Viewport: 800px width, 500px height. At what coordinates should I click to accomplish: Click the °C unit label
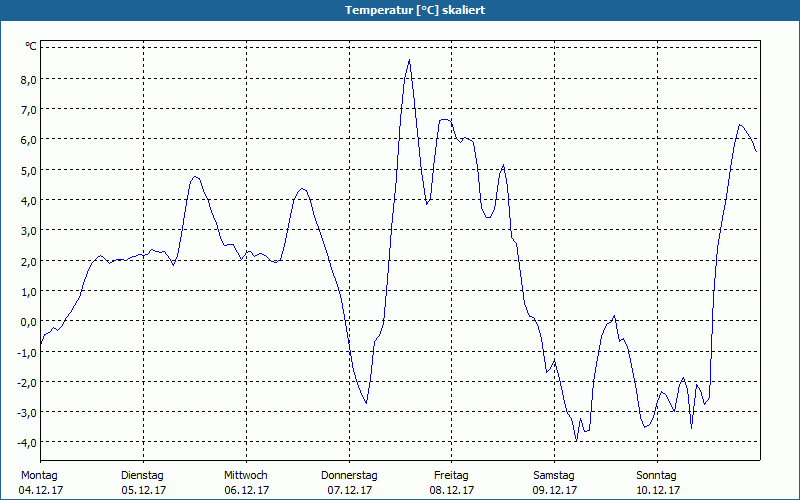pos(31,47)
